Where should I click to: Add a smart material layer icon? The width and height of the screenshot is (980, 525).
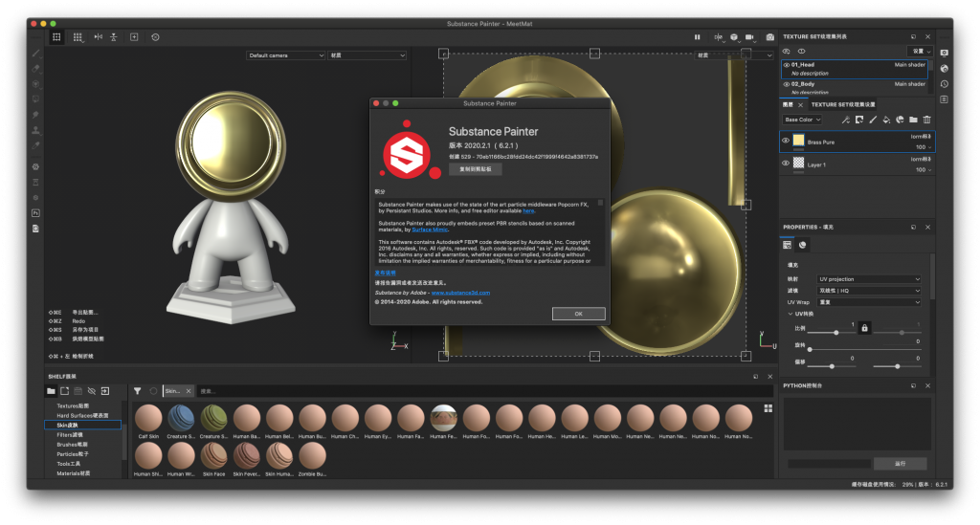pos(900,120)
